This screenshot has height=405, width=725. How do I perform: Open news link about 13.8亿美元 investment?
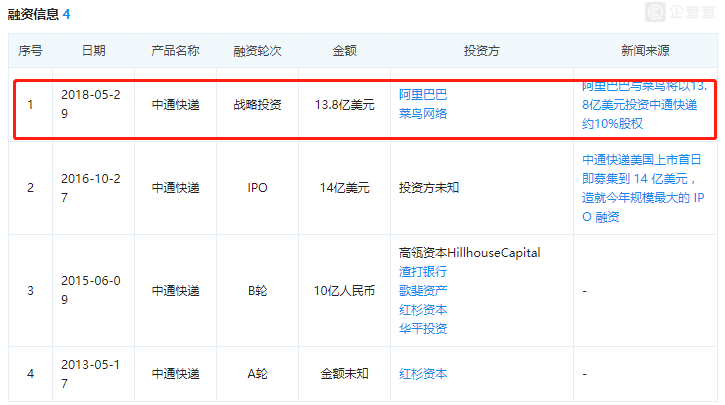644,105
